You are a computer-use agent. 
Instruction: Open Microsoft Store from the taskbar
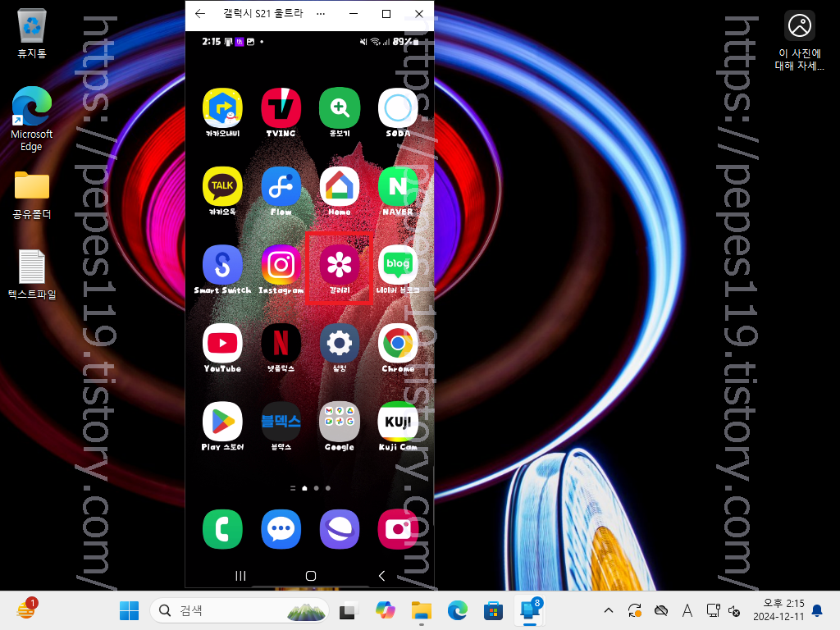point(493,610)
